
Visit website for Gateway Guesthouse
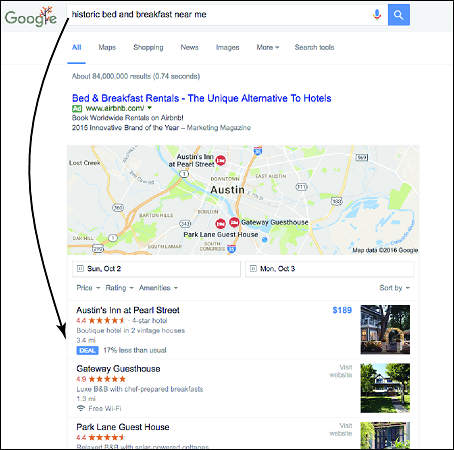341,371
